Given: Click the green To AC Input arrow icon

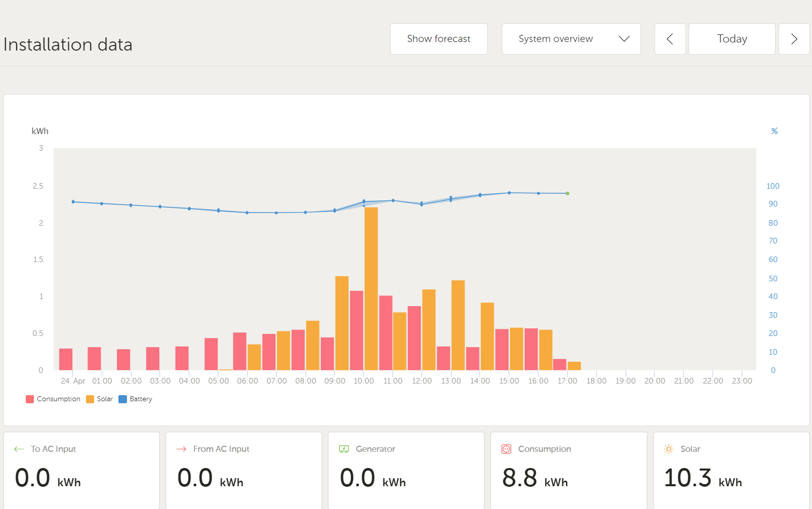Looking at the screenshot, I should click(x=19, y=449).
